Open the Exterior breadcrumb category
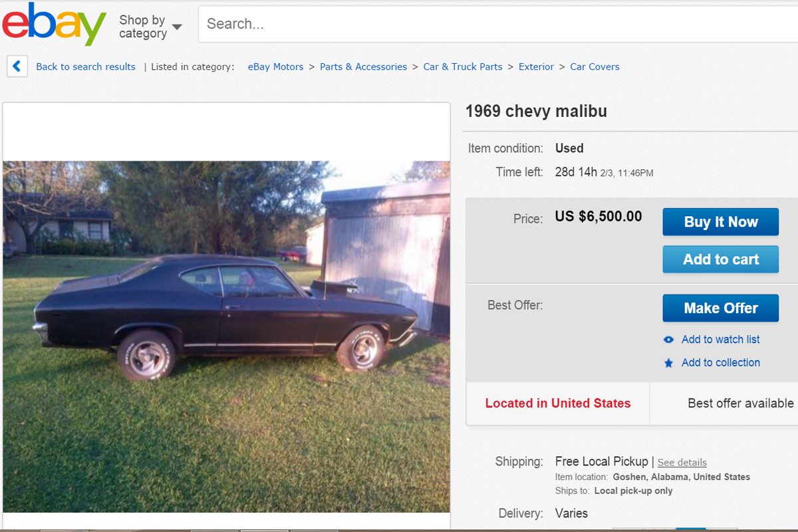Screen dimensions: 798x532 (536, 66)
